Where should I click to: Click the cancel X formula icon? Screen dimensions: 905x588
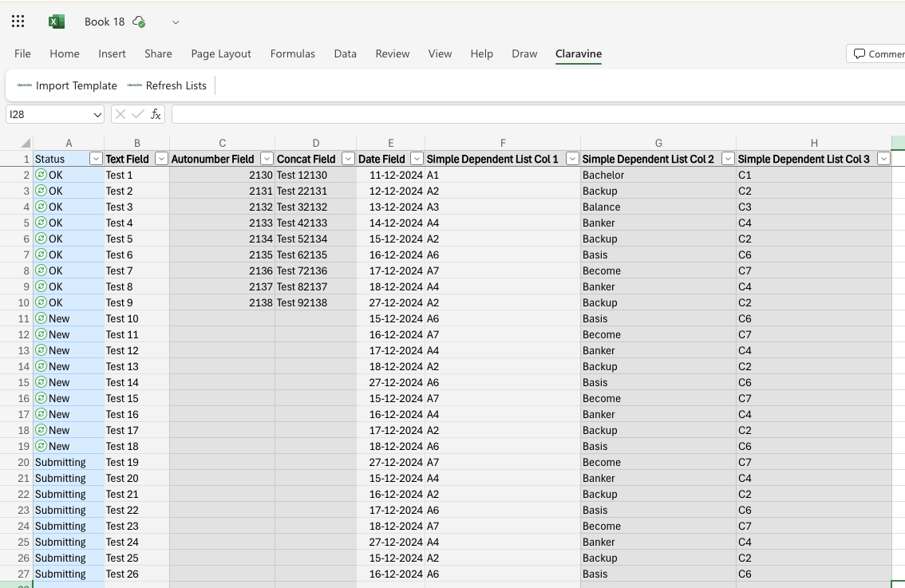(120, 114)
